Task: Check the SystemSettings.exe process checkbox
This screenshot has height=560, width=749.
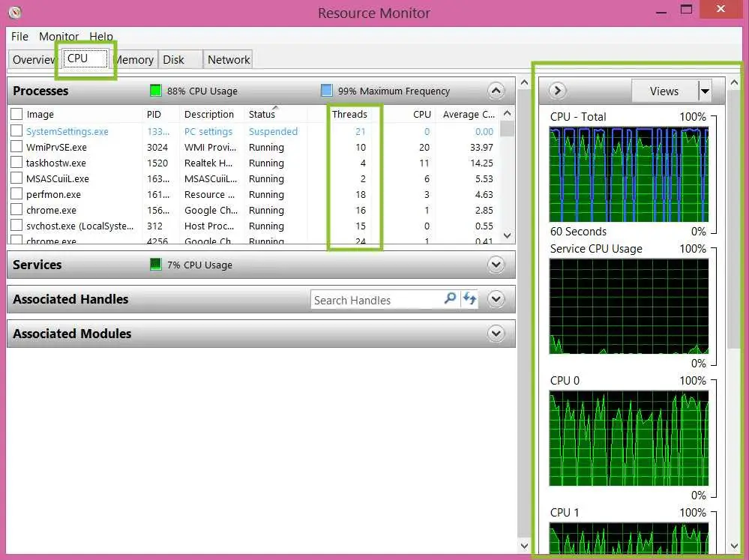Action: [x=16, y=130]
